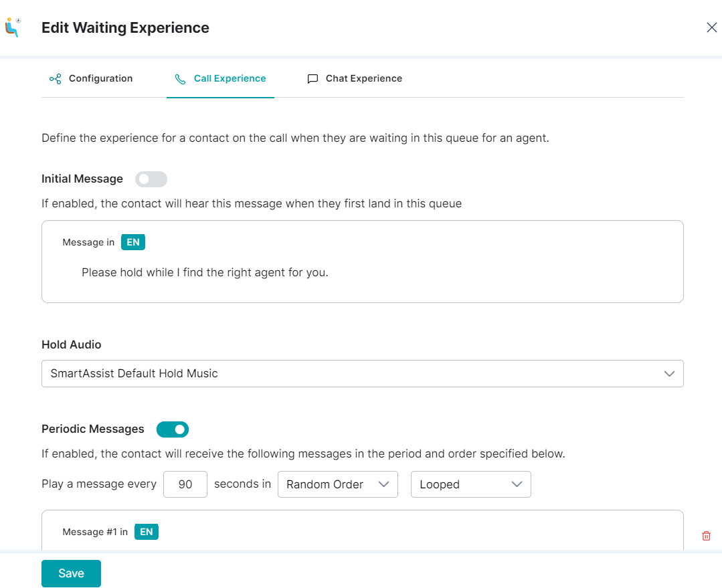Click the seconds interval field showing 90

(x=185, y=484)
